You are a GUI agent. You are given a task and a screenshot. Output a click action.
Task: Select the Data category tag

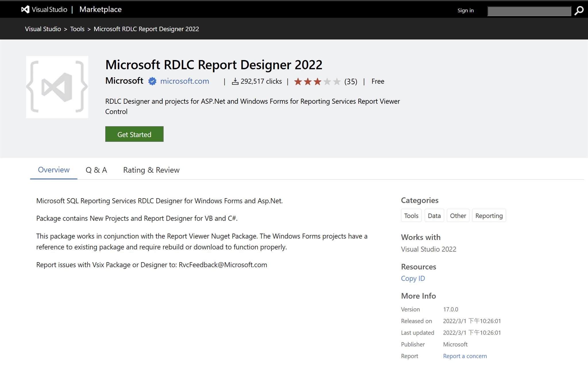click(x=434, y=216)
